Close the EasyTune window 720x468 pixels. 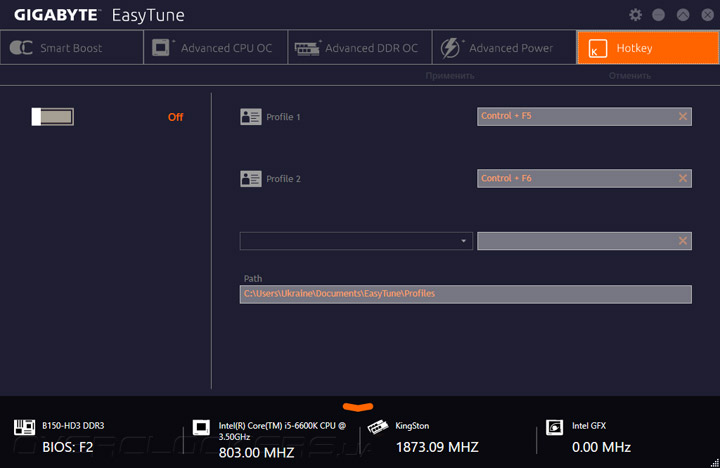[x=708, y=15]
